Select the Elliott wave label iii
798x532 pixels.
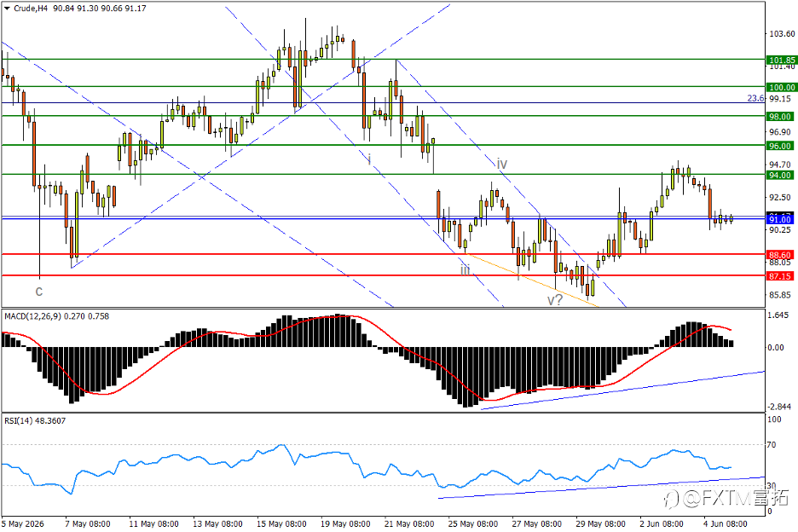(x=465, y=269)
